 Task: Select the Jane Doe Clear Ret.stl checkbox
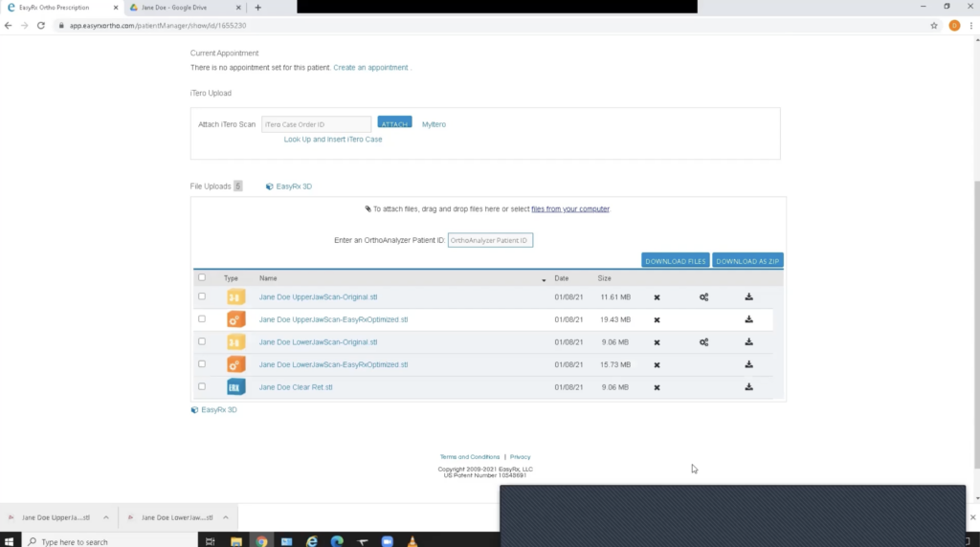201,386
